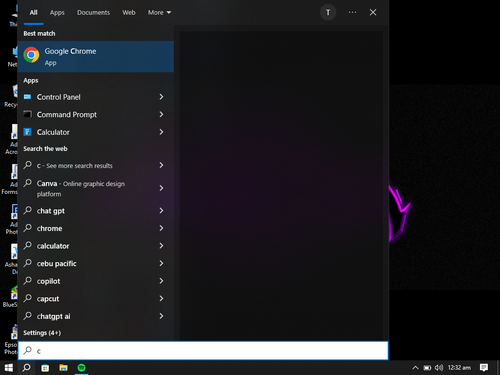Switch to the Documents tab
This screenshot has width=500, height=375.
pyautogui.click(x=93, y=13)
